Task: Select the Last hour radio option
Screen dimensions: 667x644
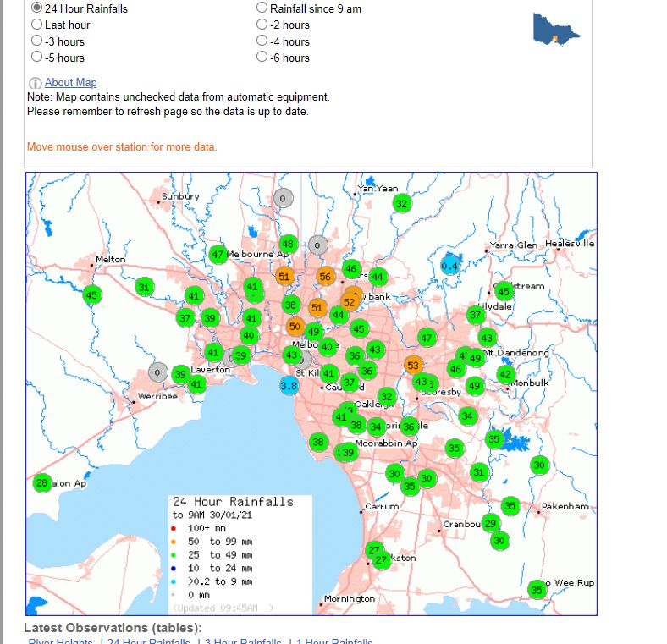Action: (37, 25)
